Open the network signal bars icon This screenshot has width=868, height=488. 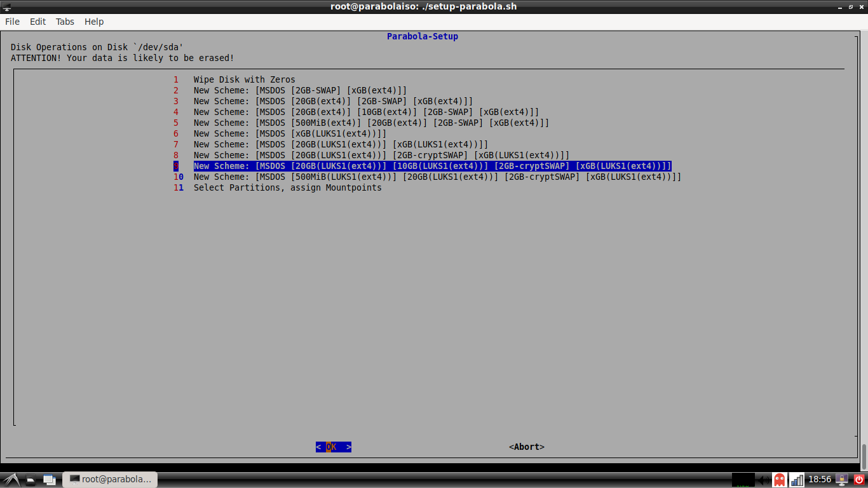click(x=796, y=480)
